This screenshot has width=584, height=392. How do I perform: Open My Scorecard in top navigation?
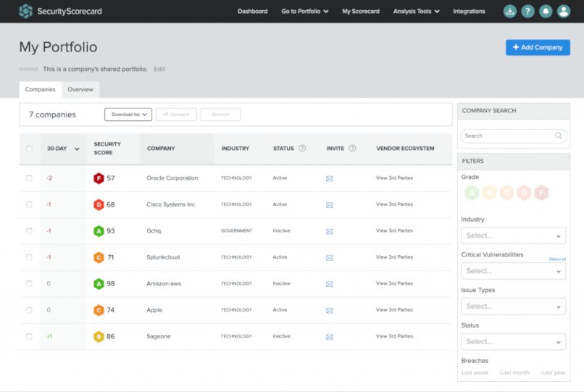(361, 11)
